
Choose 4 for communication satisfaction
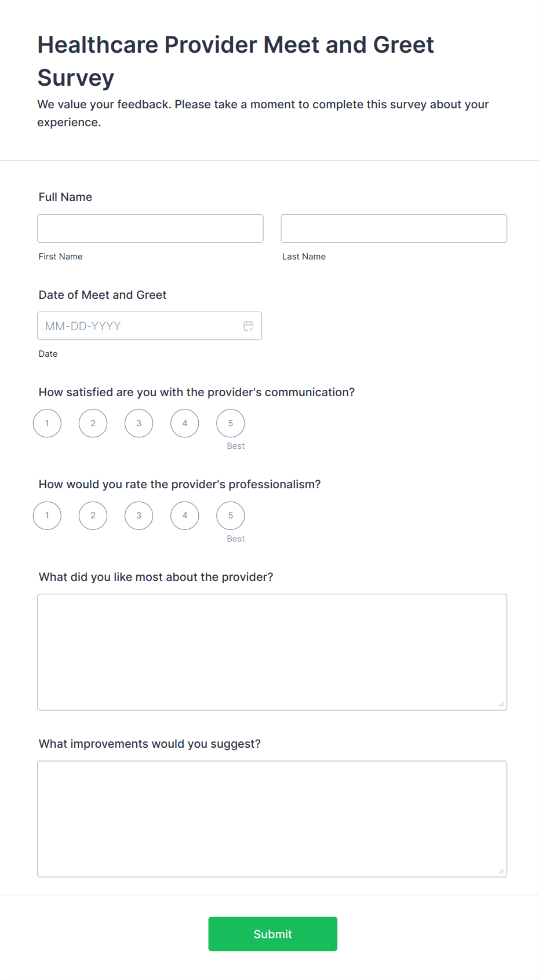click(x=185, y=423)
